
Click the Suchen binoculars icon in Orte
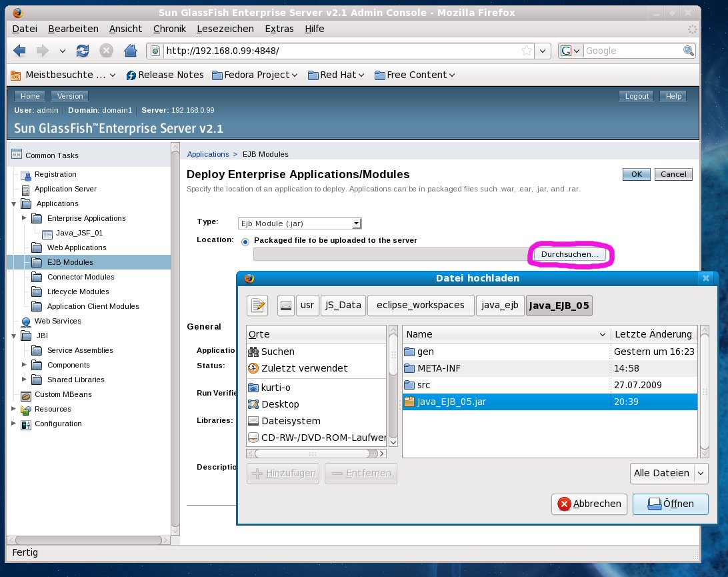point(253,352)
